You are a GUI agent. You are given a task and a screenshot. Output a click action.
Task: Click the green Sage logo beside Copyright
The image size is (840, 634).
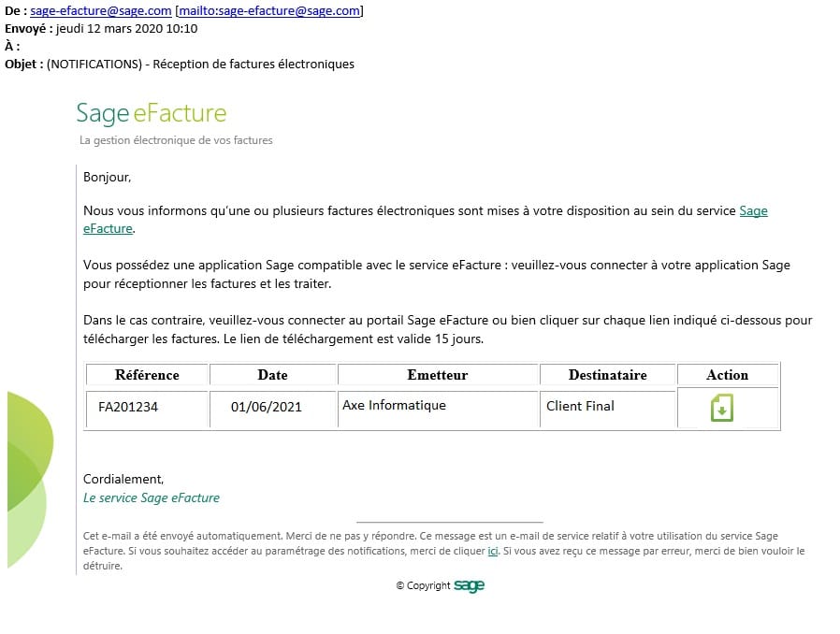(469, 586)
